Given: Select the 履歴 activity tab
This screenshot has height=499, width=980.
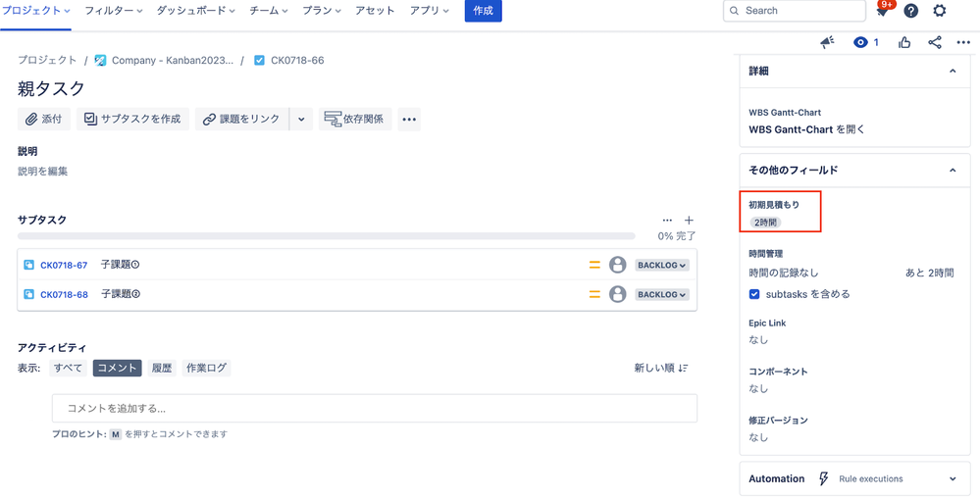Looking at the screenshot, I should click(x=162, y=368).
